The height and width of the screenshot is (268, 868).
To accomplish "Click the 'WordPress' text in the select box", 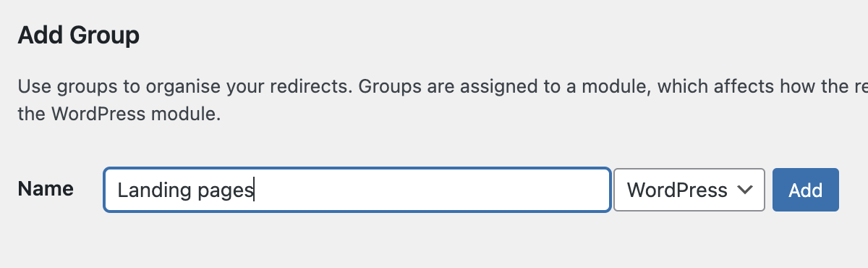I will tap(677, 190).
